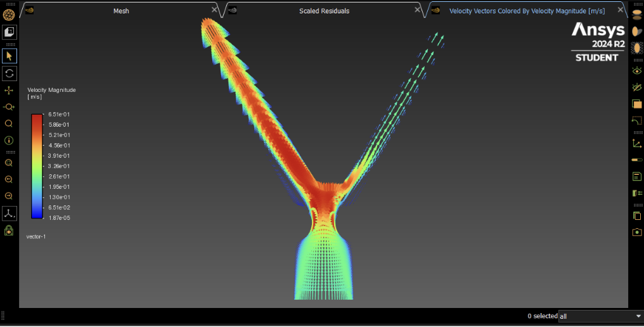Select the Velocity Vectors tab

pyautogui.click(x=527, y=11)
